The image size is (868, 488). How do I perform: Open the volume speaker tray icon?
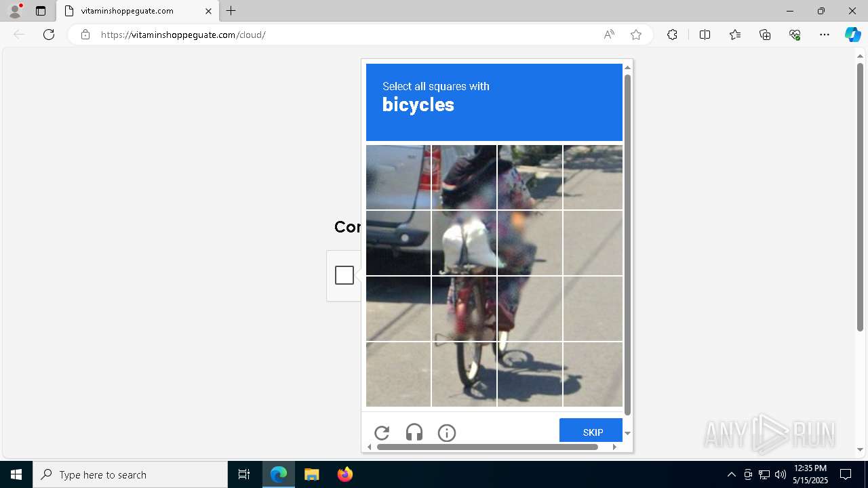pyautogui.click(x=780, y=474)
